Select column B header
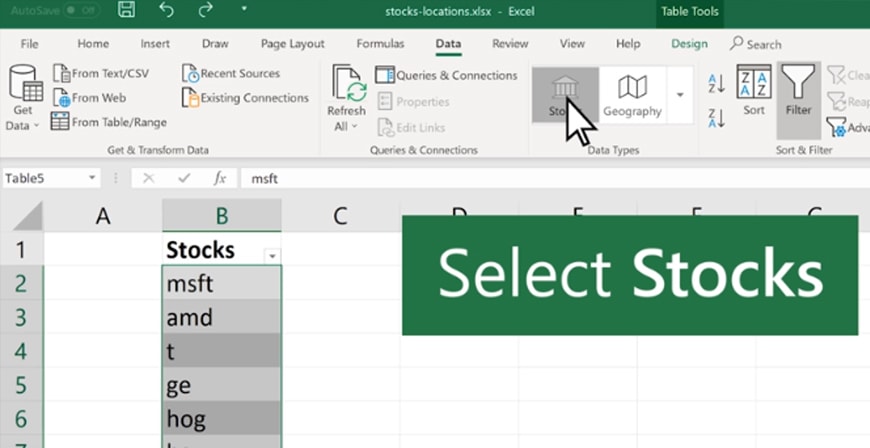This screenshot has width=870, height=448. tap(222, 216)
